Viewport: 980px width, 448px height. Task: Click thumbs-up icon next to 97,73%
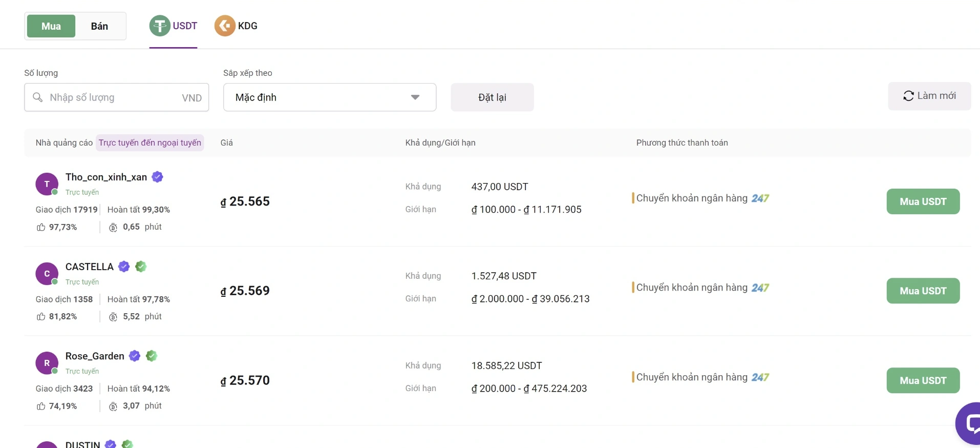(x=41, y=227)
